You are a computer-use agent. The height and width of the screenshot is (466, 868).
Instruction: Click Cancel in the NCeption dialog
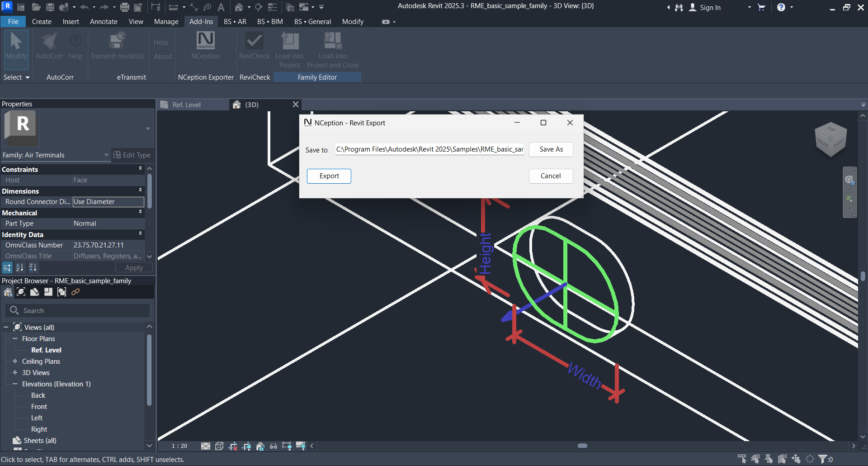[x=551, y=176]
